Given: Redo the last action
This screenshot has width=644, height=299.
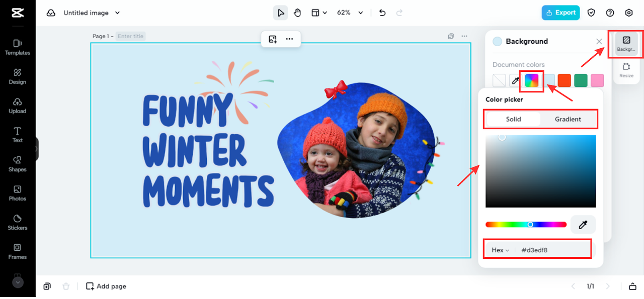Looking at the screenshot, I should click(x=399, y=13).
